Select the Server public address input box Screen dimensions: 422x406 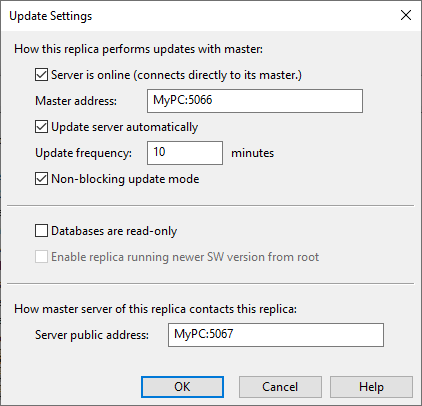click(276, 335)
